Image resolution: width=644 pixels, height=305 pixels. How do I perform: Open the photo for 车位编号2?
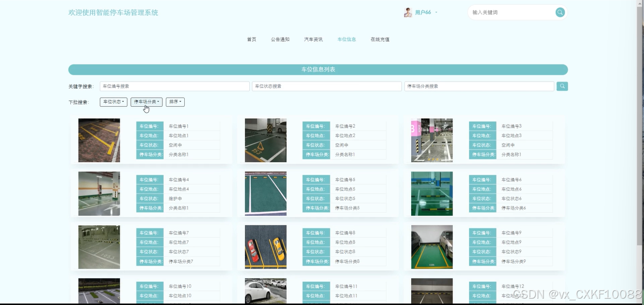(x=266, y=140)
